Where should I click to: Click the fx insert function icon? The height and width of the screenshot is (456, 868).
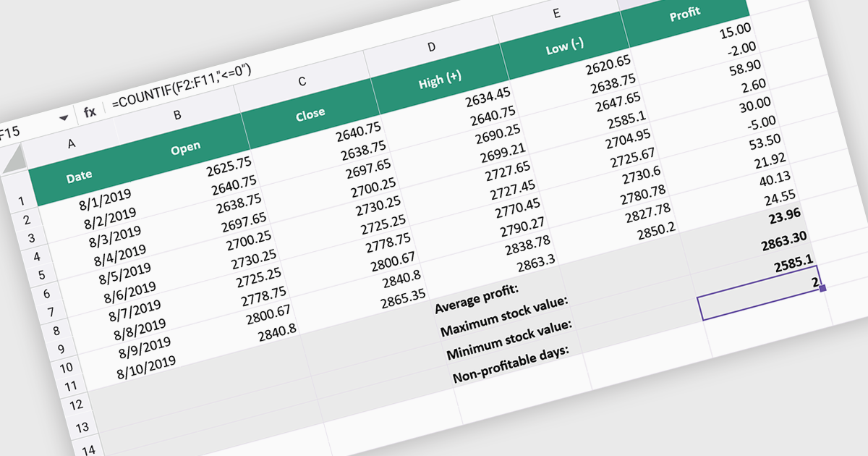click(90, 111)
